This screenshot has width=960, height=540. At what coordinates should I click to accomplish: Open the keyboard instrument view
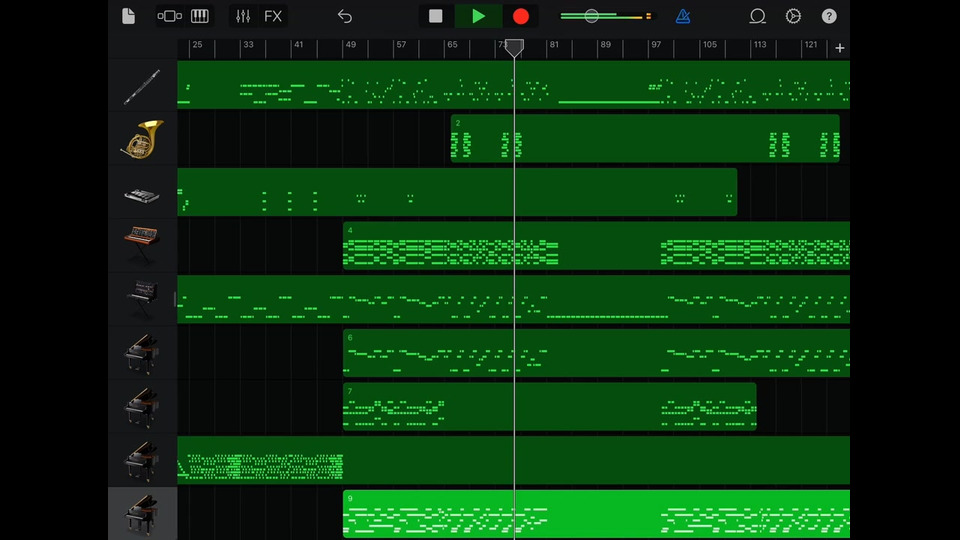[x=200, y=16]
